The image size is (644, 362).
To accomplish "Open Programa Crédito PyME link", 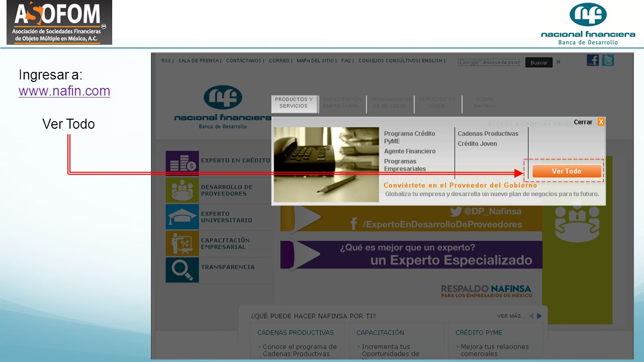I will click(410, 137).
